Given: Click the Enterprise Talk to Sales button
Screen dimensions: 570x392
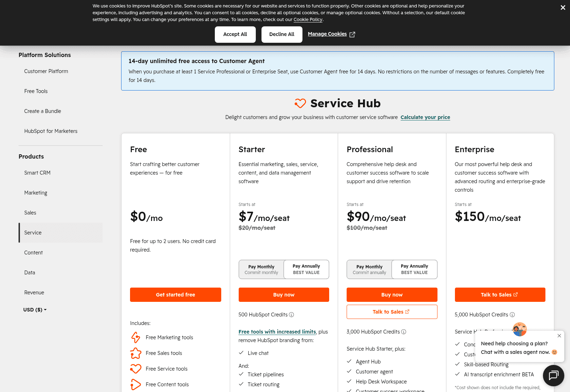Looking at the screenshot, I should 500,295.
